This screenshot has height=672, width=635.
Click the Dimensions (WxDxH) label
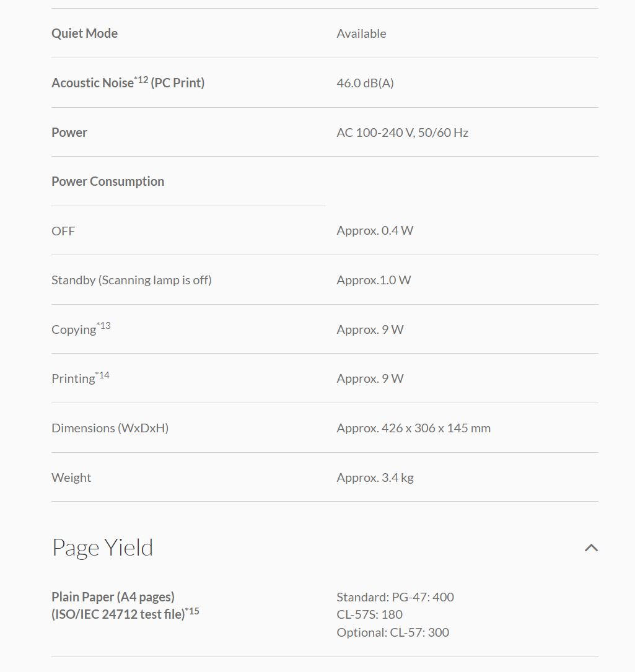pyautogui.click(x=110, y=428)
